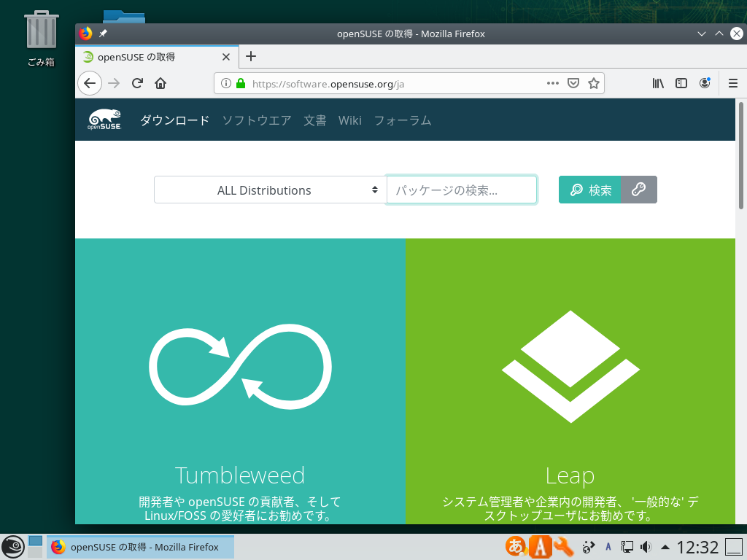Open the フォーラム navigation item

click(x=403, y=120)
